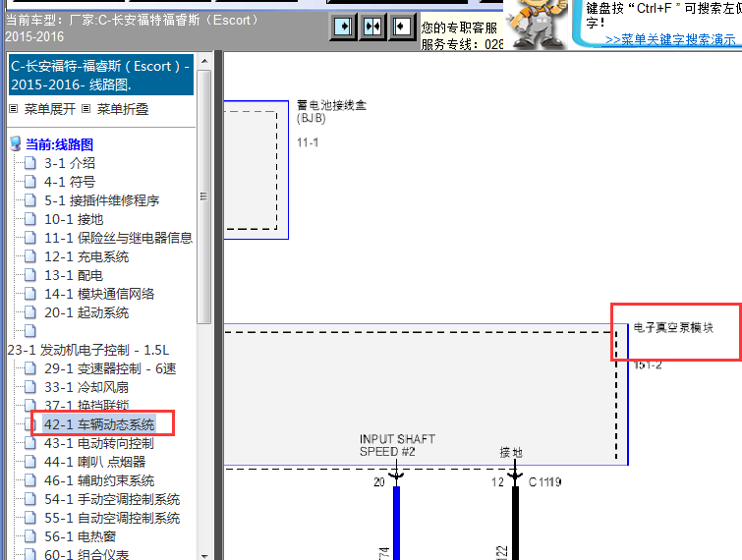Open 4-1 符号 page
Screen dimensions: 742x560
click(70, 182)
